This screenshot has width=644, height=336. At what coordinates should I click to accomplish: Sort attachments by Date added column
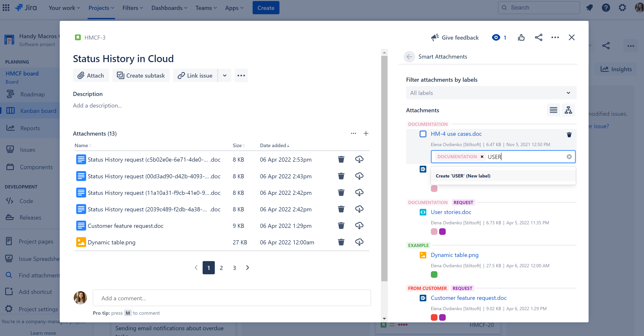[x=274, y=145]
